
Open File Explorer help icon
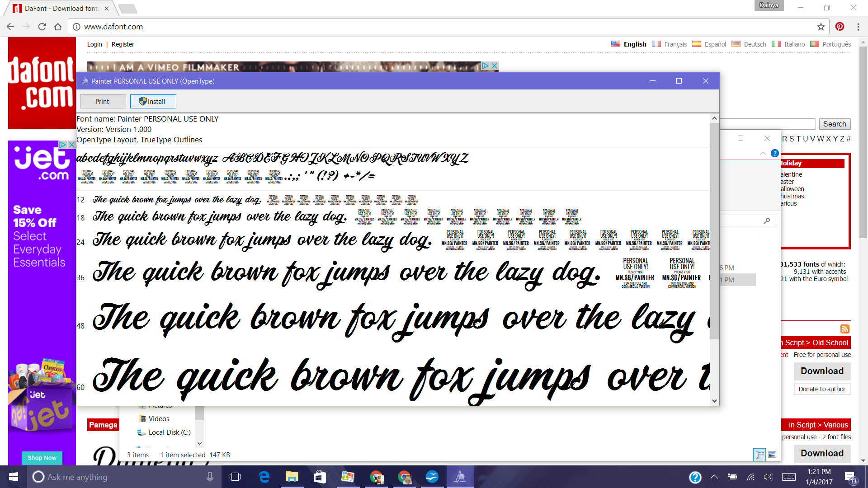[774, 153]
